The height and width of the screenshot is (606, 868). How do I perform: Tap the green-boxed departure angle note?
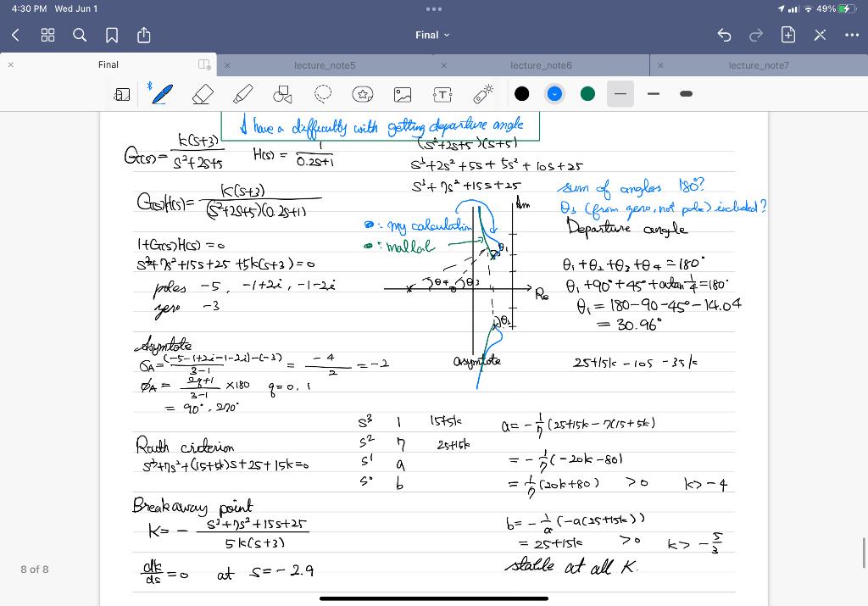[381, 126]
